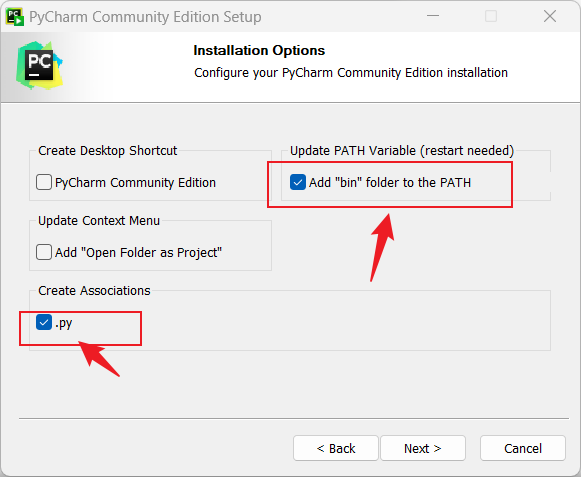Untick the .py association checkbox
Image resolution: width=581 pixels, height=477 pixels.
[44, 322]
